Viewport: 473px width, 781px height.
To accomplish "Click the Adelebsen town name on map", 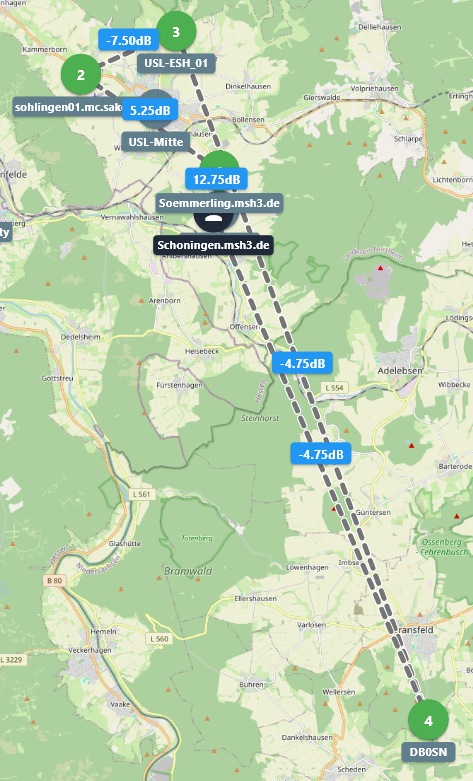I will [400, 371].
